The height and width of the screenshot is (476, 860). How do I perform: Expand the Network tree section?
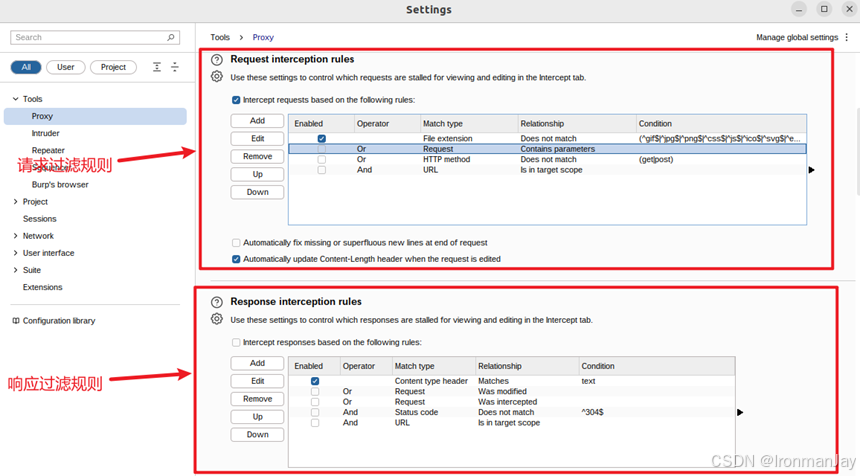tap(15, 236)
